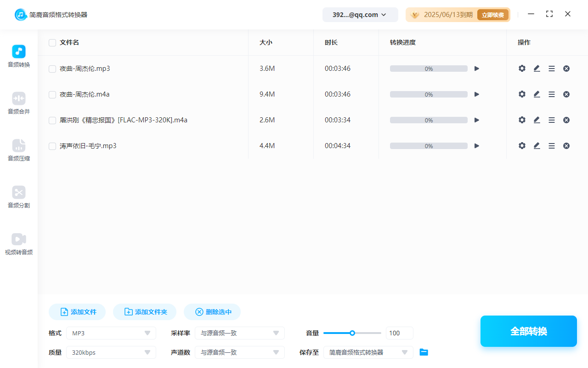Click the 00:03:34 duration cell
Viewport: 588px width, 368px height.
(338, 120)
